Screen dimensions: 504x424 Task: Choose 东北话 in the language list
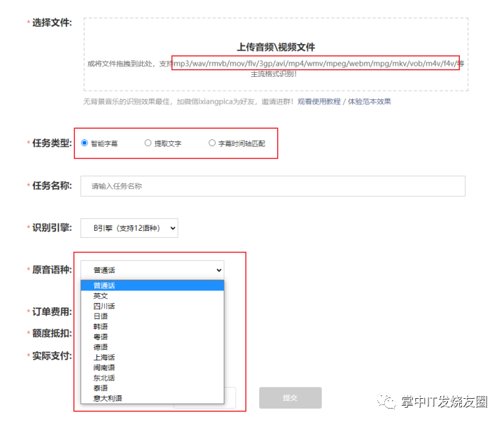[x=153, y=378]
